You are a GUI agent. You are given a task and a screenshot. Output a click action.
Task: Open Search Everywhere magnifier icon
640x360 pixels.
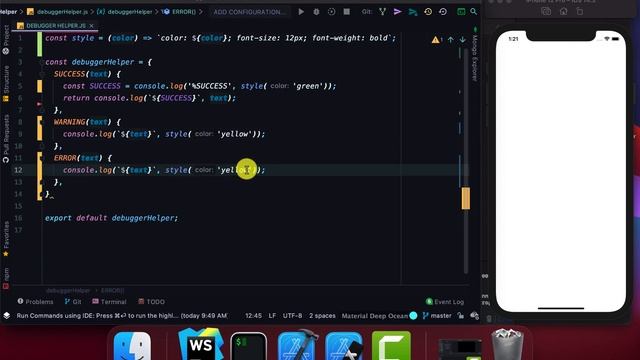(x=473, y=12)
